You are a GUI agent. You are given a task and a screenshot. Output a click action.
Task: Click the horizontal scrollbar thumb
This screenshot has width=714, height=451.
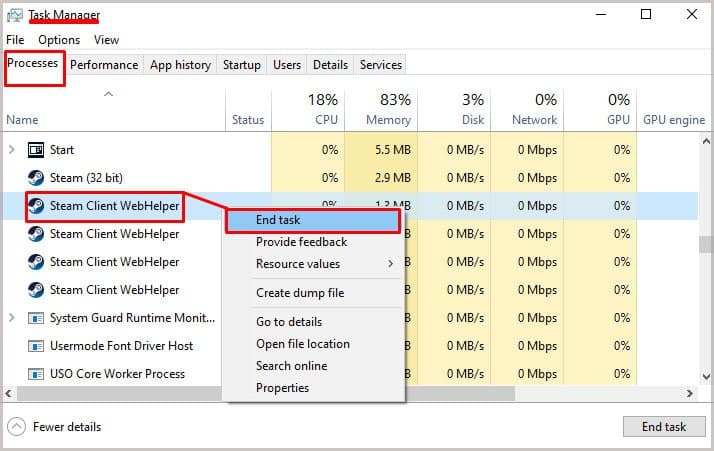266,393
